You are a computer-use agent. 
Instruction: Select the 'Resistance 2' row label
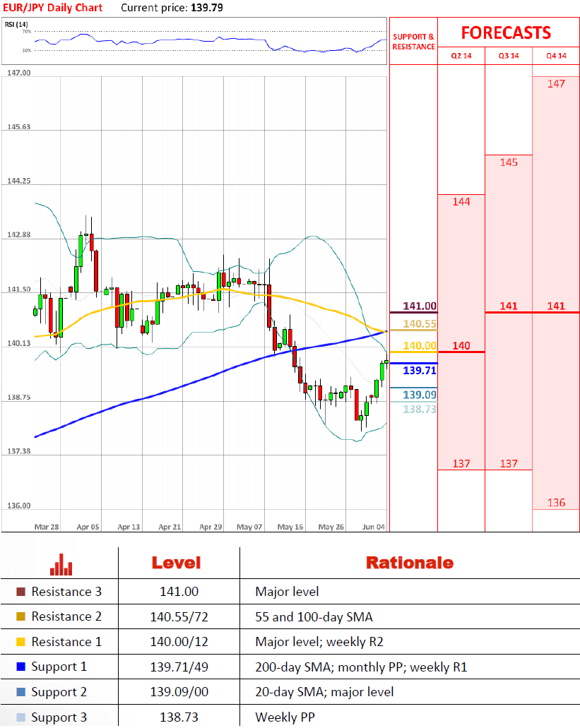pyautogui.click(x=66, y=616)
